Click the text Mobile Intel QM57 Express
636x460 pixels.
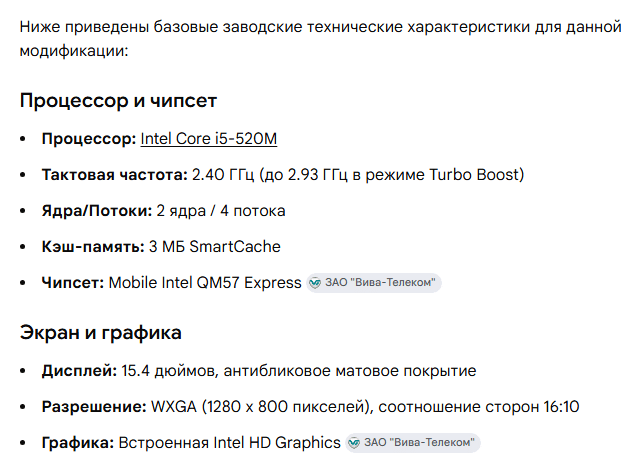205,283
